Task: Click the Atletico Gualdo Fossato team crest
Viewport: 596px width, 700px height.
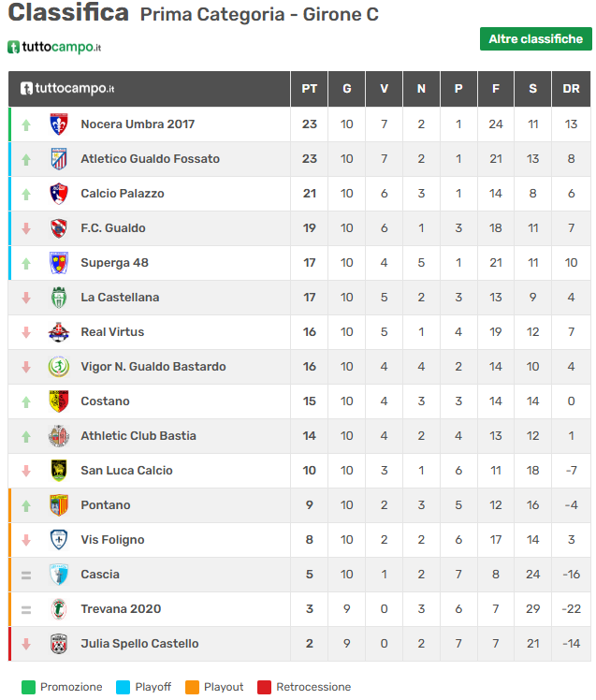Action: tap(59, 159)
